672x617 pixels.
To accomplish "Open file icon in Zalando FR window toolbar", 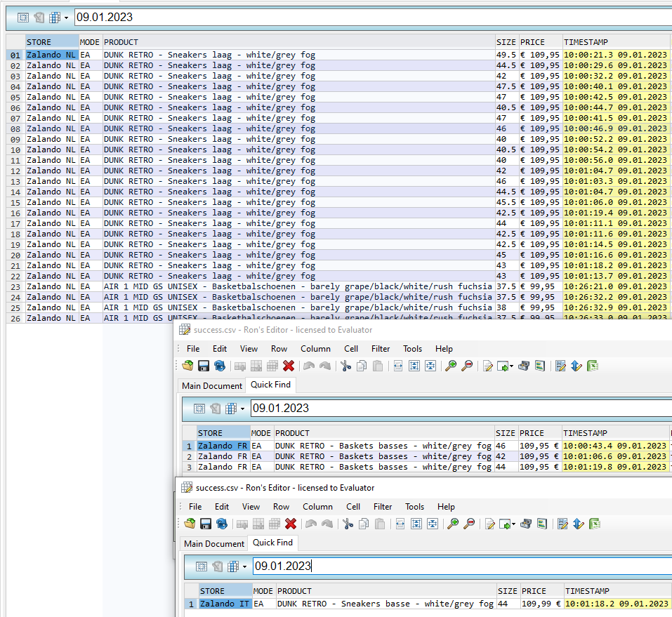I will click(x=187, y=366).
